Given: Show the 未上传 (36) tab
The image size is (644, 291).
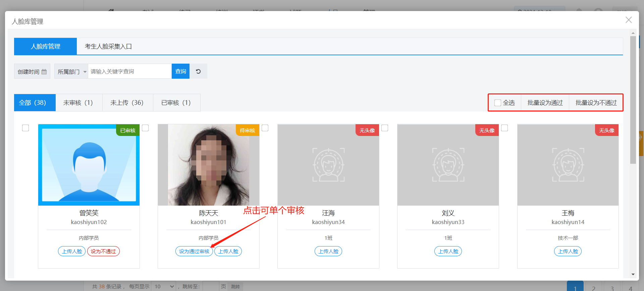Looking at the screenshot, I should click(127, 103).
